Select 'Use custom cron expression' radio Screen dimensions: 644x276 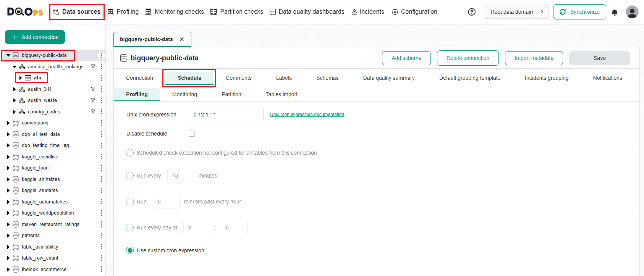click(130, 250)
